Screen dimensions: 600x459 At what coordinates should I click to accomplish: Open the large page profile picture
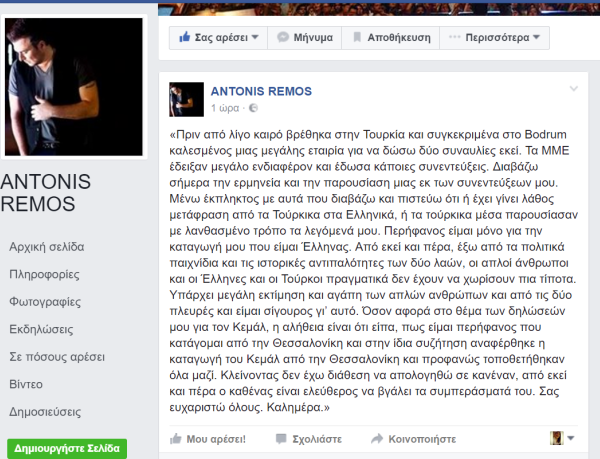pos(74,87)
